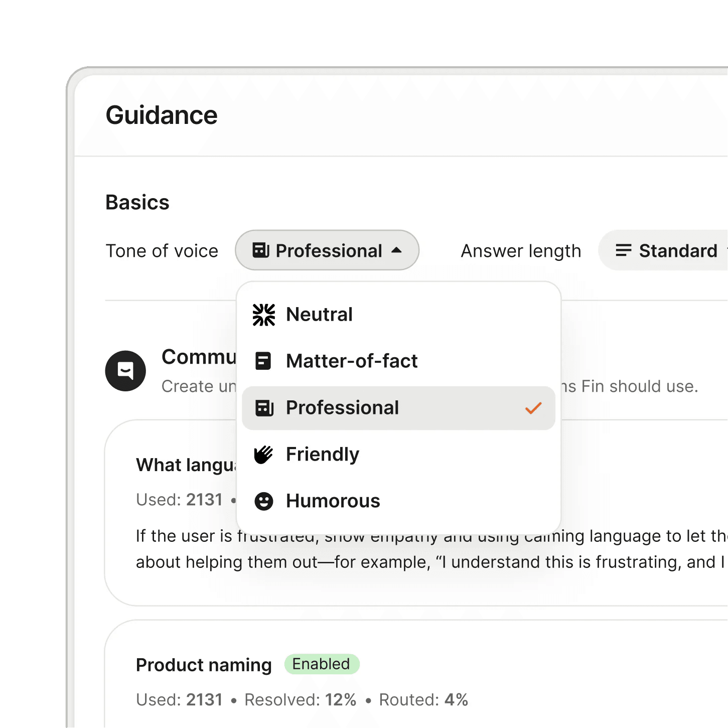The image size is (728, 728).
Task: Click the orange checkmark beside Professional
Action: (x=533, y=408)
